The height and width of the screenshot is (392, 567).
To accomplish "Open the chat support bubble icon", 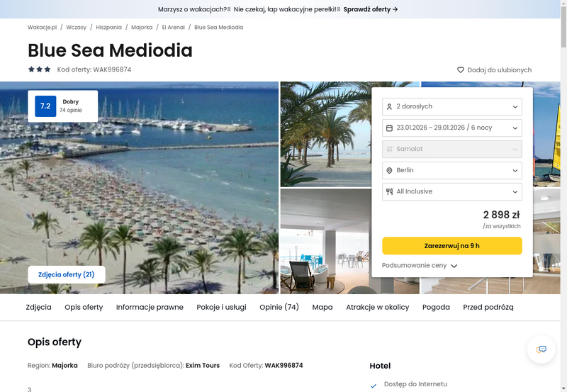I will 541,349.
